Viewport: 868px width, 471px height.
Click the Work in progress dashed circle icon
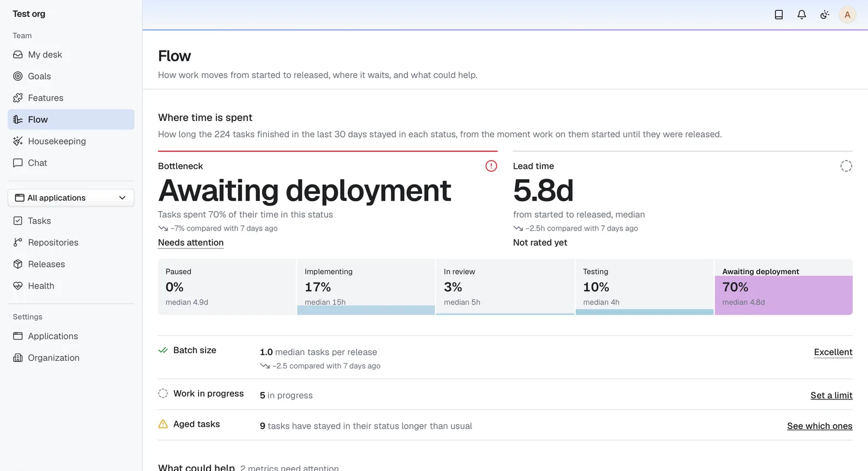point(163,393)
